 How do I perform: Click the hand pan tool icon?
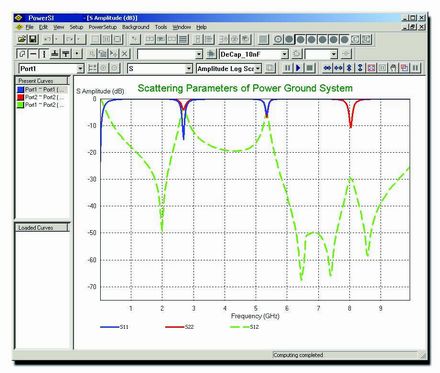(393, 68)
